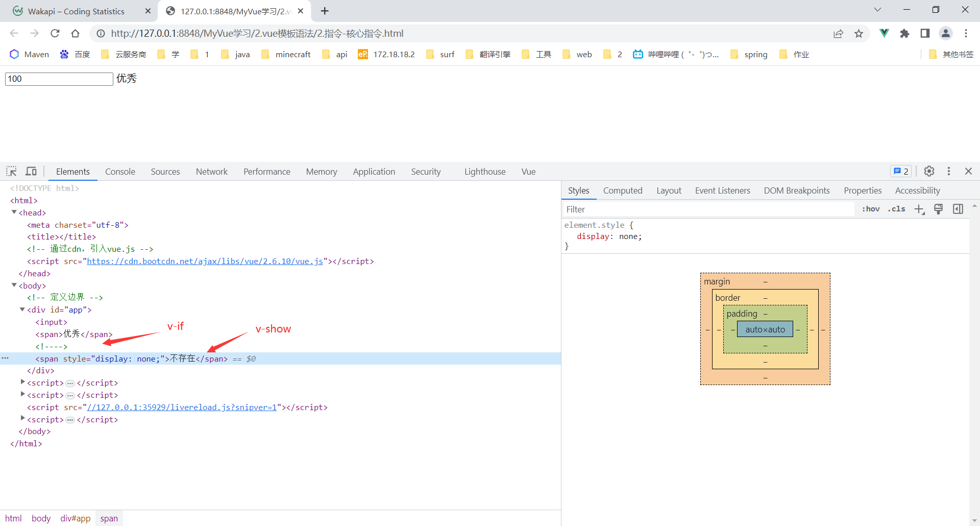Screen dimensions: 980x526
Task: Open the Computed styles tab
Action: point(623,190)
